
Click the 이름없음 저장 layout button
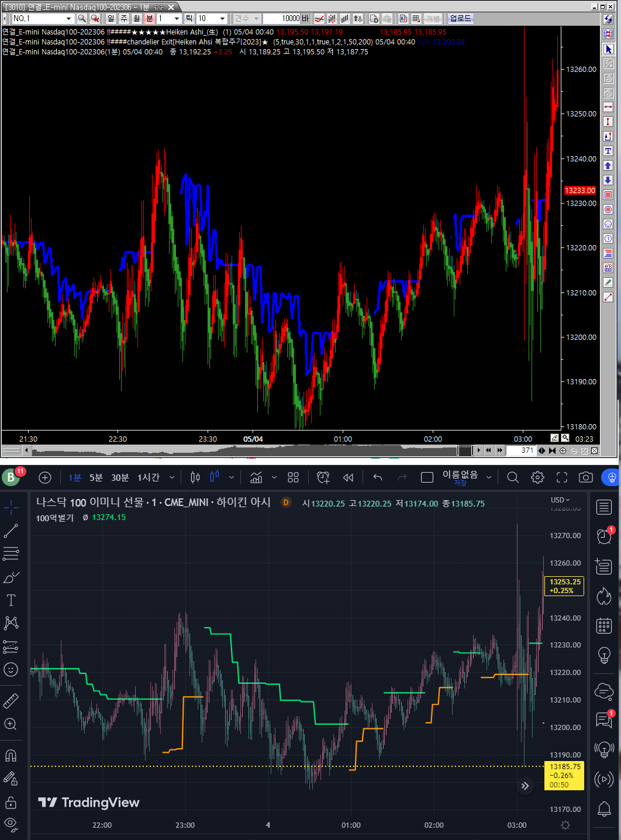460,477
